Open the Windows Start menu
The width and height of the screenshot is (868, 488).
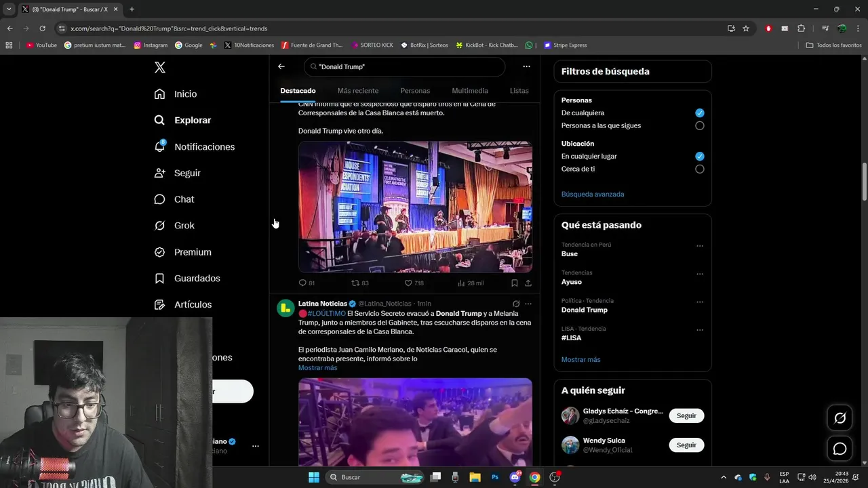pyautogui.click(x=314, y=477)
